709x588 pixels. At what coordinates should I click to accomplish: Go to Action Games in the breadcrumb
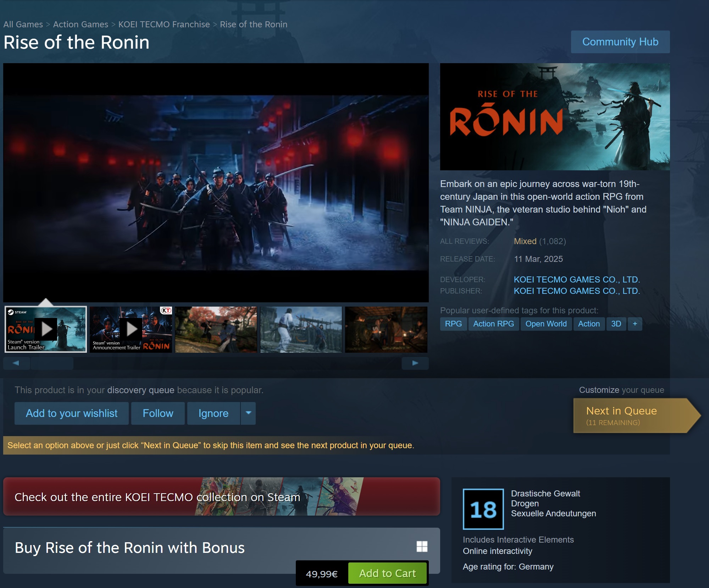(x=81, y=24)
